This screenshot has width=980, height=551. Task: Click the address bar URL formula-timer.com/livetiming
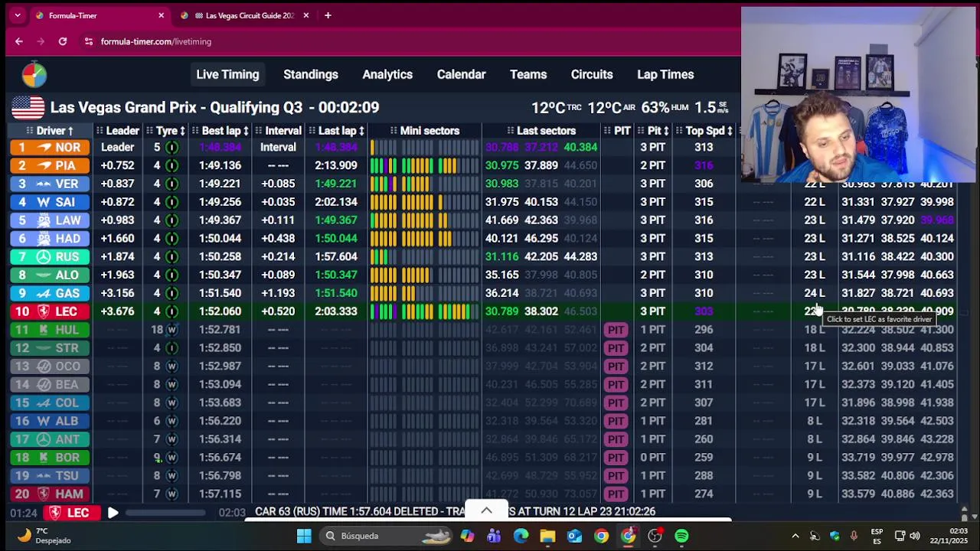(156, 41)
